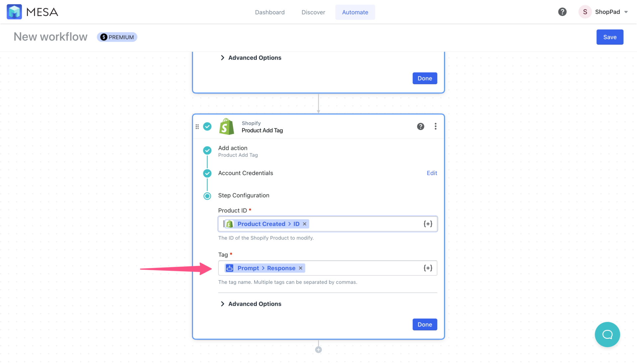This screenshot has height=364, width=637.
Task: Remove the Prompt > Response tag token
Action: (300, 268)
